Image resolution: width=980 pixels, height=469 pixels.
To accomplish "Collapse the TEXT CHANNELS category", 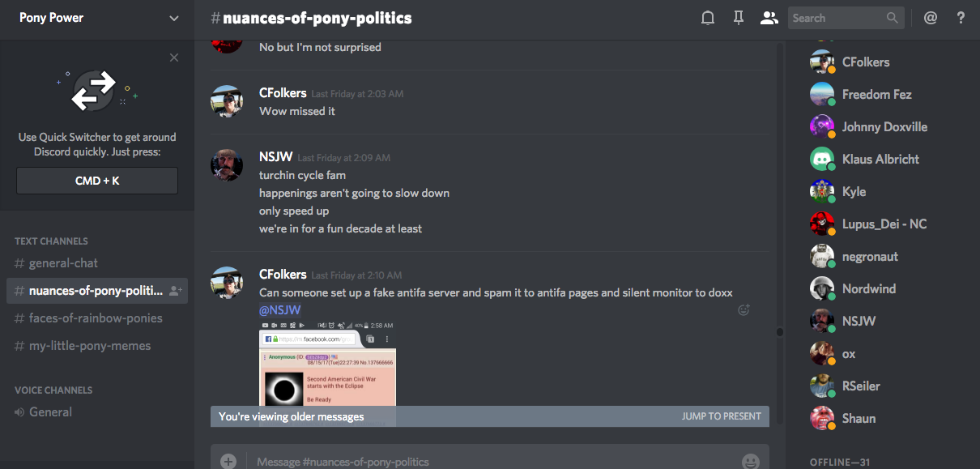I will pyautogui.click(x=51, y=241).
